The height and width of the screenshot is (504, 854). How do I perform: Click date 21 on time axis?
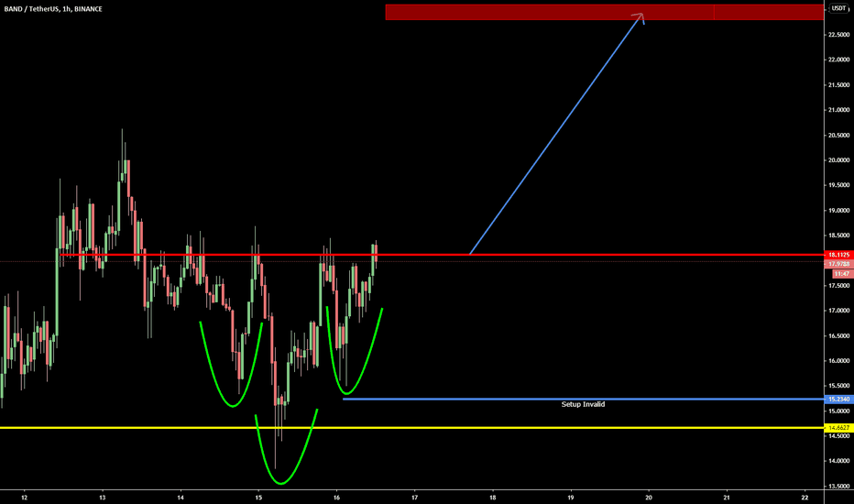tap(727, 498)
